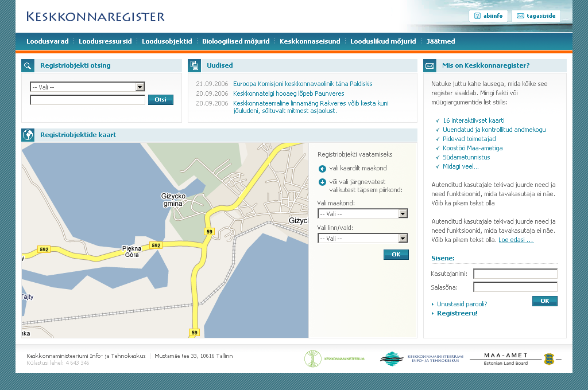Open the Koostöö Maa-ametiga link

tap(473, 148)
